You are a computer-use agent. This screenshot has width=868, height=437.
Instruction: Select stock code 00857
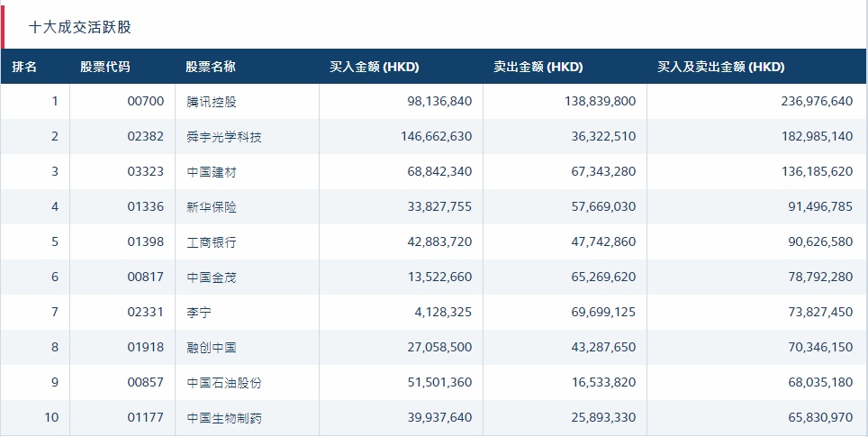point(146,383)
